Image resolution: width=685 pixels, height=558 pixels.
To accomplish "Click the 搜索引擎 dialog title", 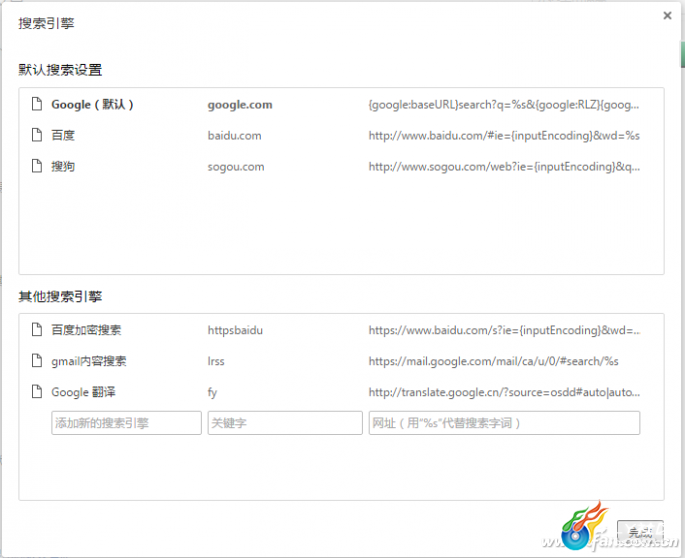I will tap(46, 23).
